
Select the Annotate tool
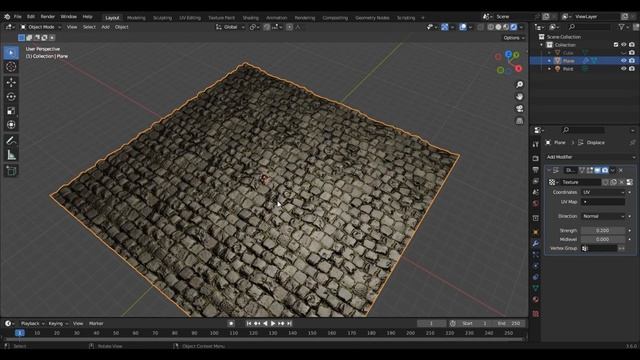pos(11,141)
